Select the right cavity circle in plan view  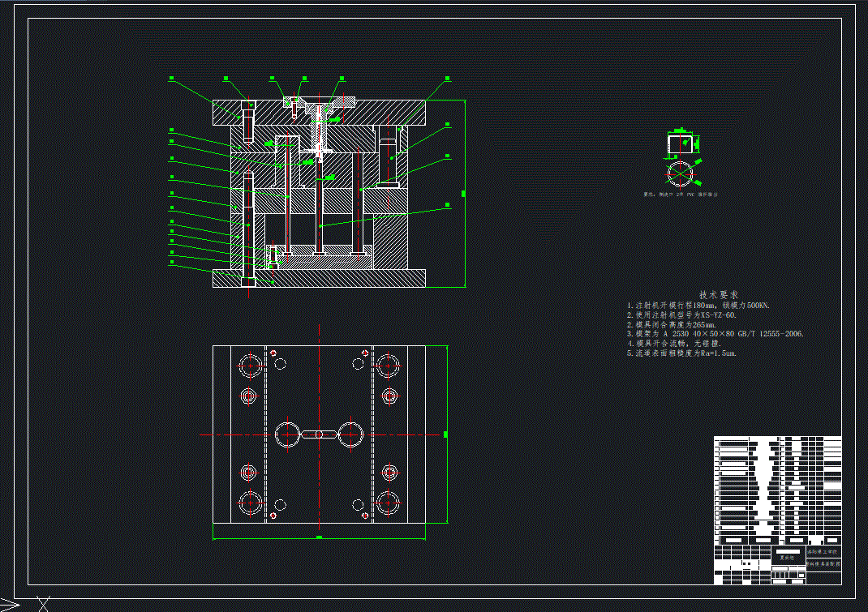(x=350, y=435)
